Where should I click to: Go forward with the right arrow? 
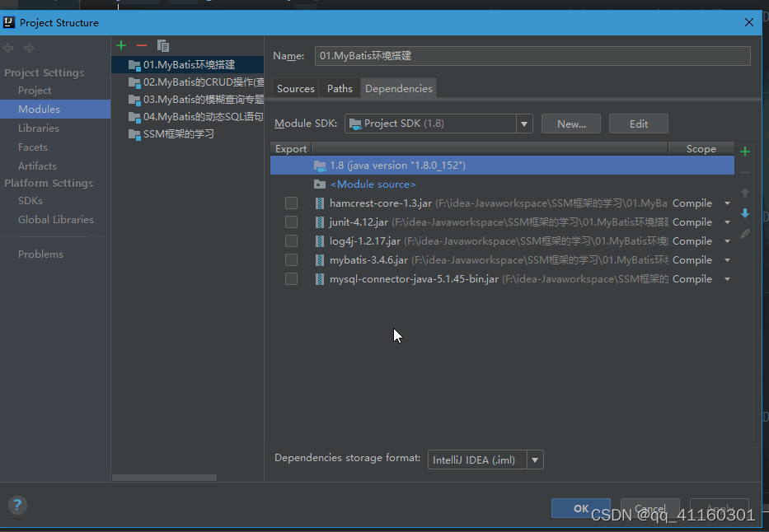(x=29, y=48)
